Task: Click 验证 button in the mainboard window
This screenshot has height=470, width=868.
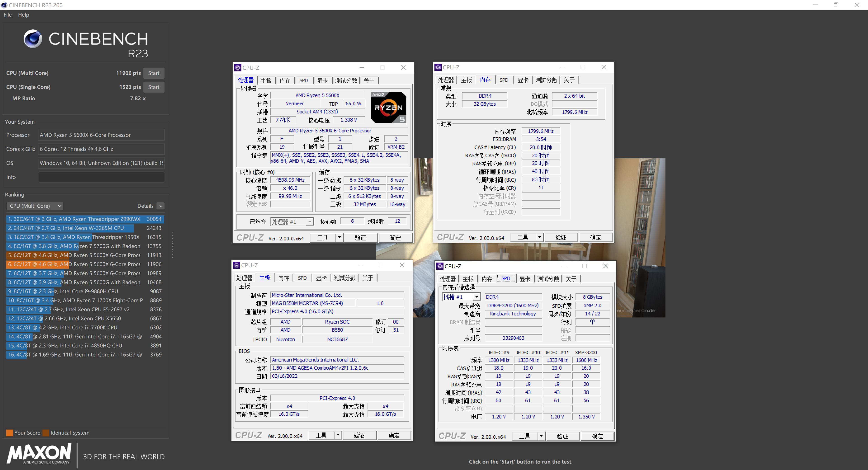Action: (x=359, y=435)
